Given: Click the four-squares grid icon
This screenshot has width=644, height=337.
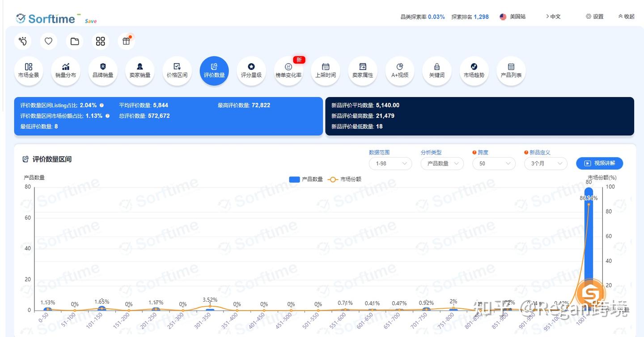Looking at the screenshot, I should 101,41.
